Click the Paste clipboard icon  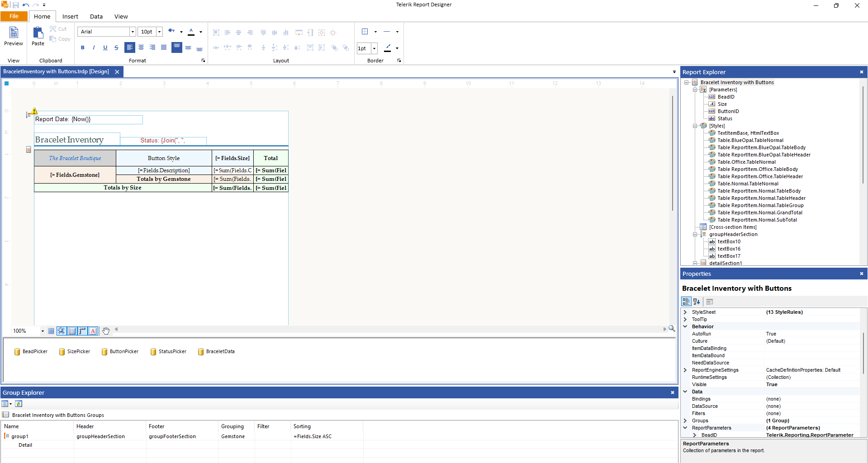(38, 36)
